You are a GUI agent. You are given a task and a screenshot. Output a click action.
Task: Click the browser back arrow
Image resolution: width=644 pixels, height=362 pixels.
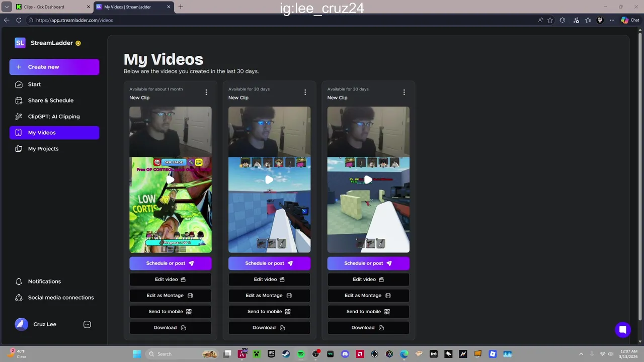coord(7,20)
